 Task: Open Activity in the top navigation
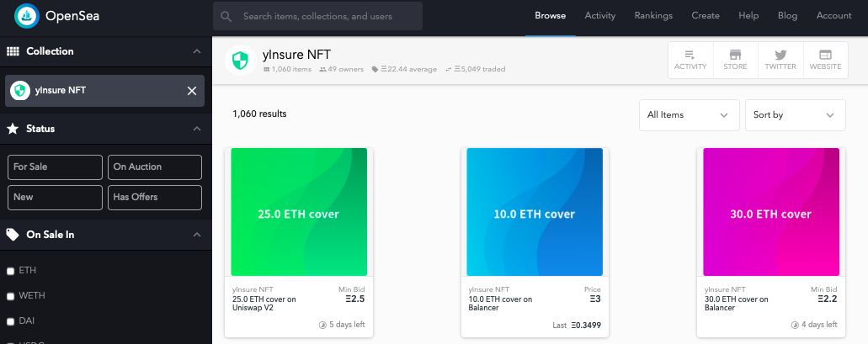[x=600, y=15]
